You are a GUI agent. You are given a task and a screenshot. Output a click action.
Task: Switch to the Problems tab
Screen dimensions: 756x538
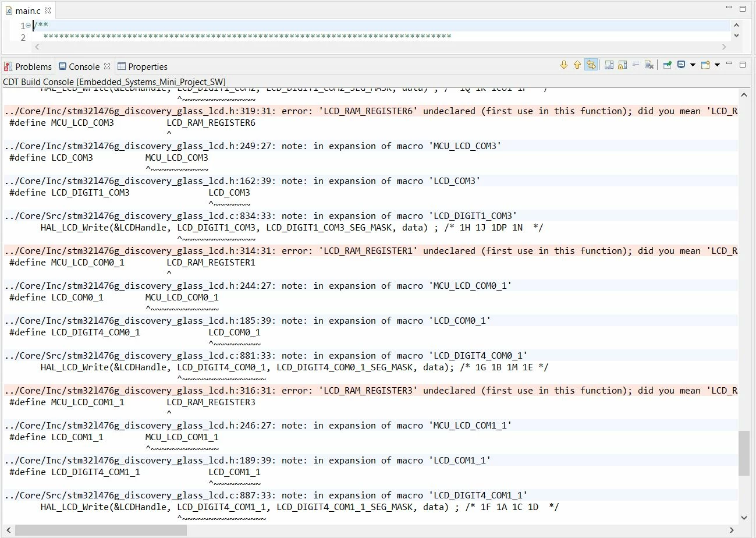(x=28, y=66)
